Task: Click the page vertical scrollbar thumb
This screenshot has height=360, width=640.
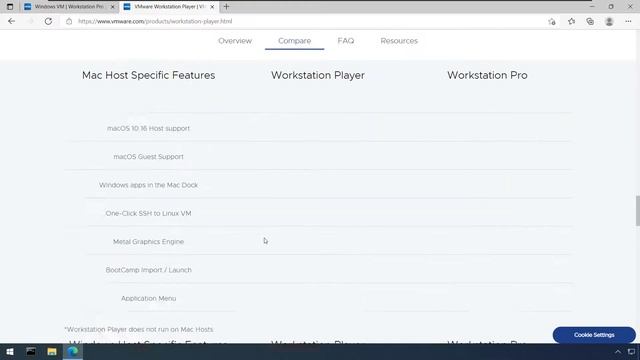Action: (637, 210)
